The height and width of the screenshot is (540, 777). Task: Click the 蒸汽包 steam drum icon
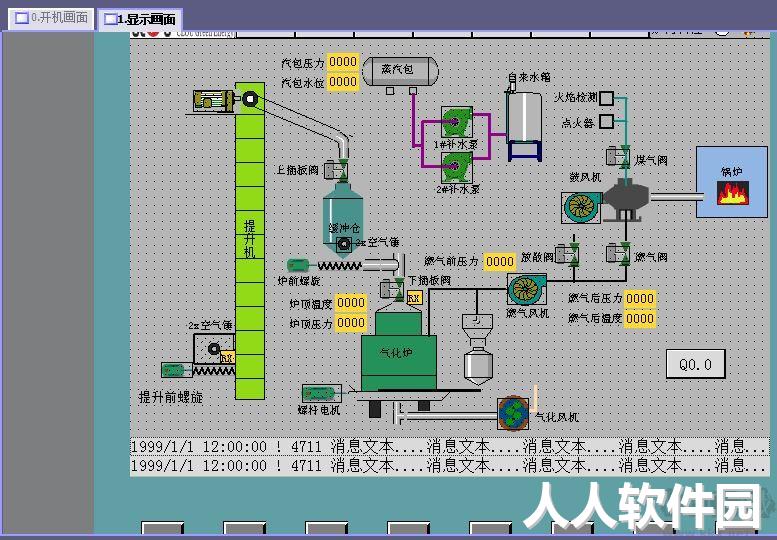[x=400, y=71]
